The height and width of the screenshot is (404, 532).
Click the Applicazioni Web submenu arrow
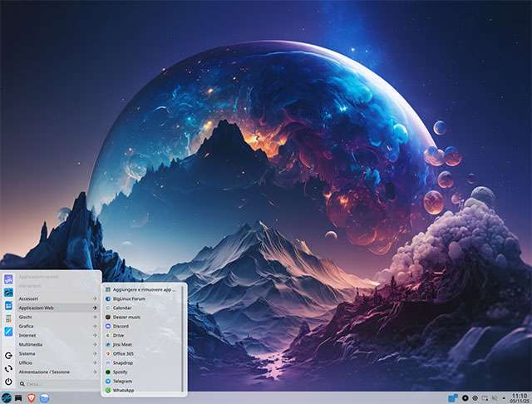pos(95,308)
